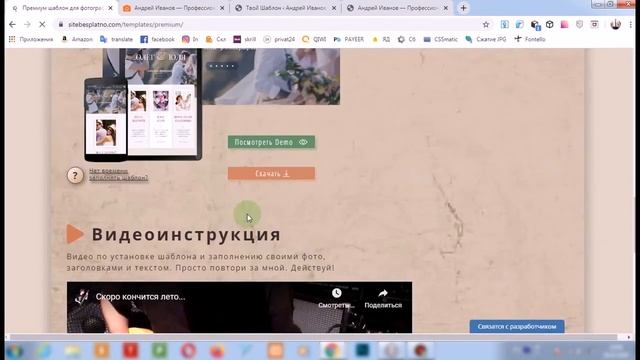Switch to second tab 'Андрей Иванов — Профессио'
Viewport: 640px width, 360px height.
click(173, 8)
